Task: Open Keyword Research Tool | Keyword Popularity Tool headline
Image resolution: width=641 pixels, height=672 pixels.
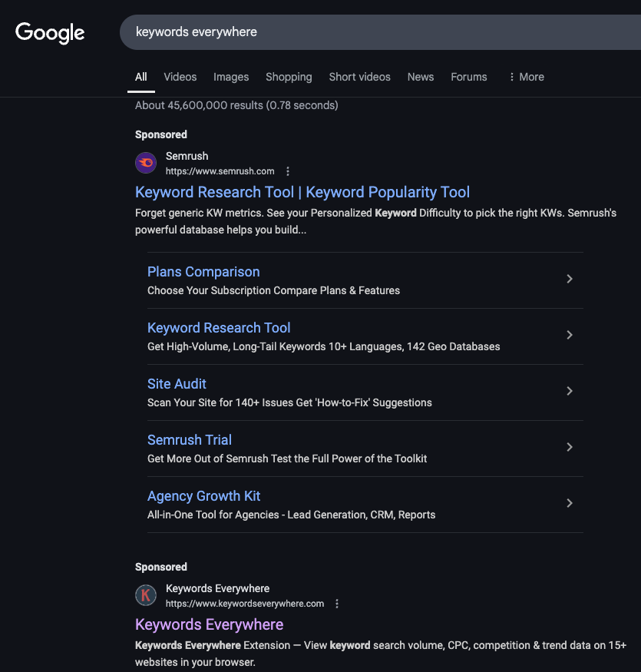Action: click(x=302, y=193)
